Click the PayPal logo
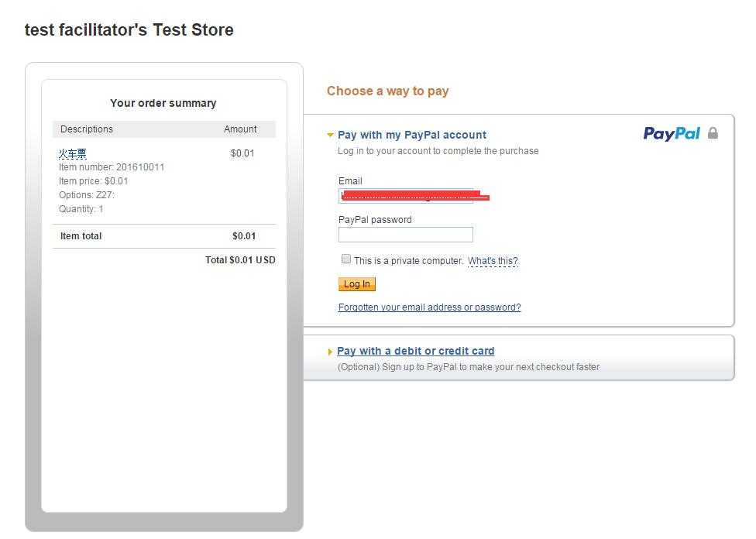 (671, 133)
